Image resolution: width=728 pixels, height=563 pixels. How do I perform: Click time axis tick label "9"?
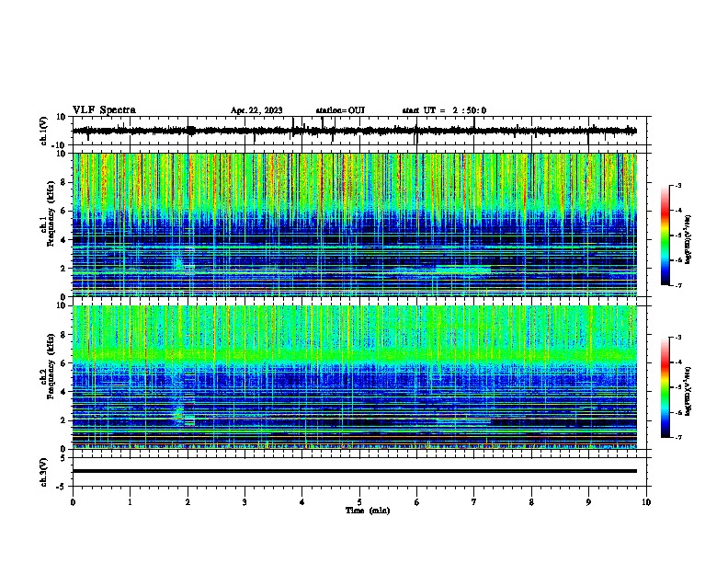[x=588, y=502]
